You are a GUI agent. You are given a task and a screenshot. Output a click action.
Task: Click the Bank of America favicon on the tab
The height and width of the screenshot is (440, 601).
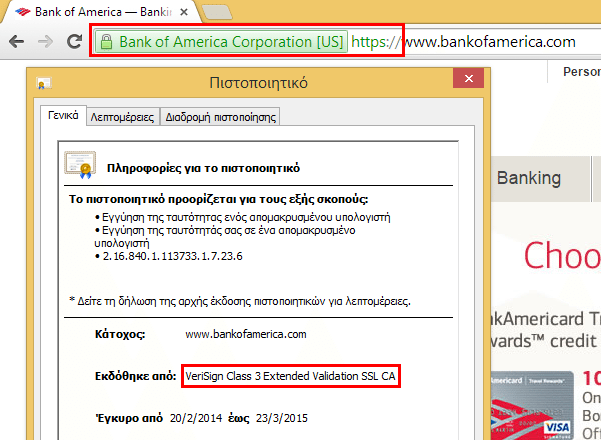23,12
